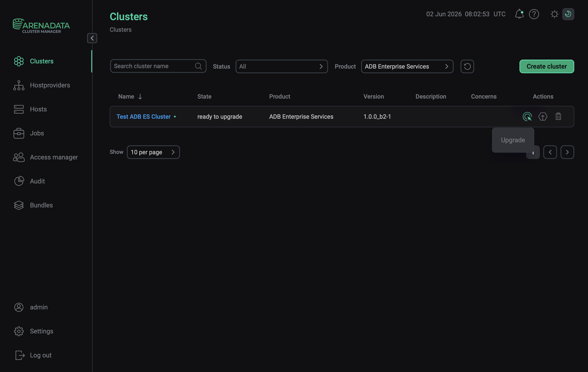Open the help question mark menu

click(534, 14)
